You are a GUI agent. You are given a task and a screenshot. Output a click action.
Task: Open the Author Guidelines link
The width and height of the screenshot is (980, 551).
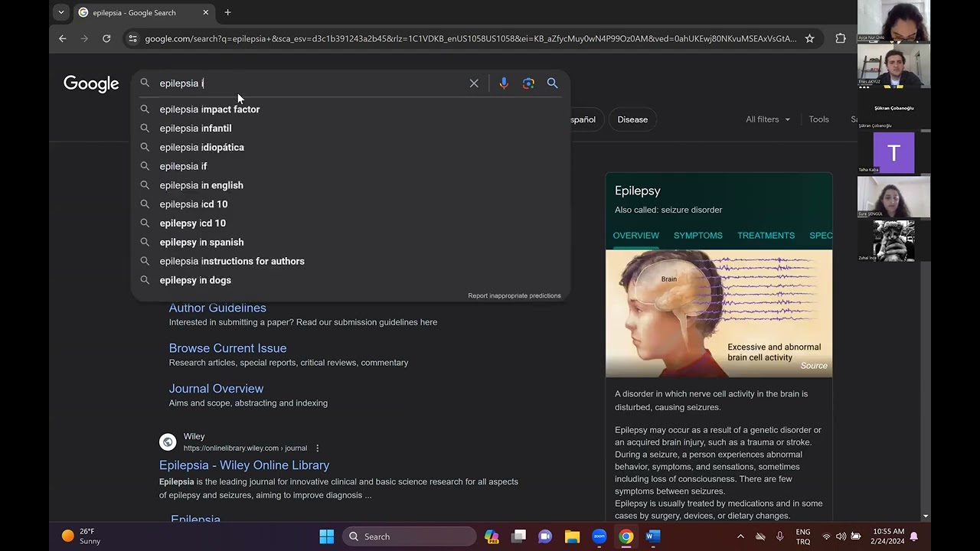217,308
